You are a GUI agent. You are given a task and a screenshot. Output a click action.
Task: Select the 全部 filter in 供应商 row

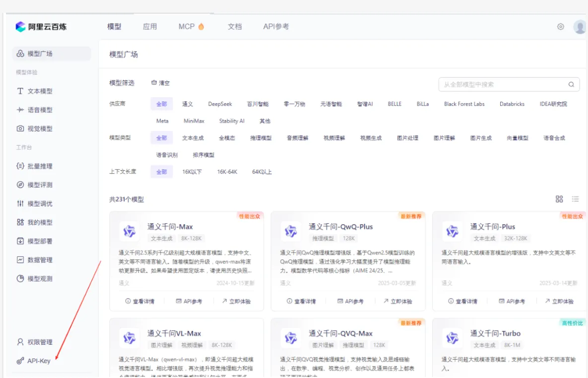click(162, 104)
